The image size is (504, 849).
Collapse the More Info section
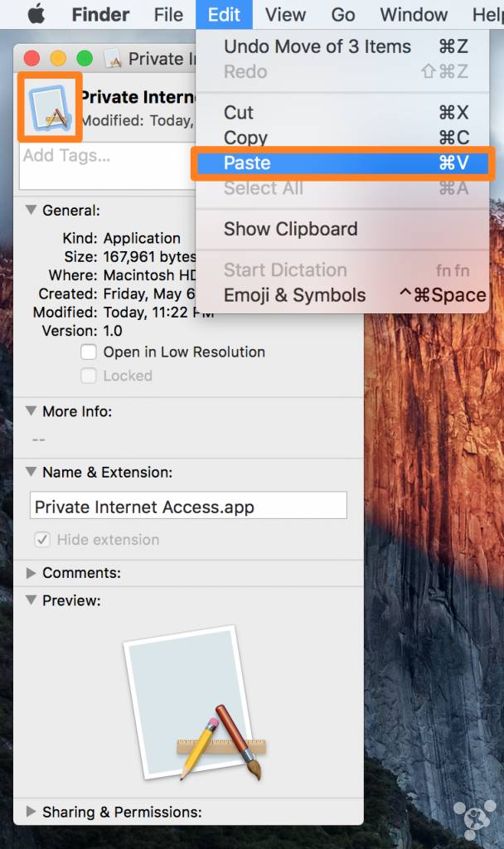point(31,411)
